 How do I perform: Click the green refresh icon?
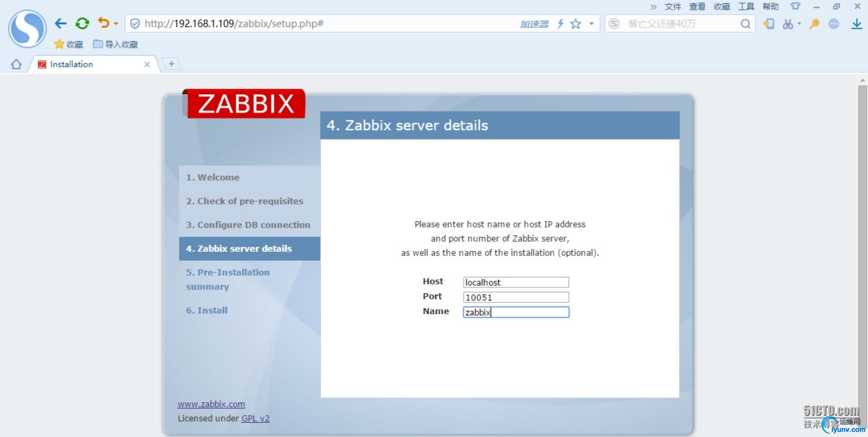pos(82,24)
